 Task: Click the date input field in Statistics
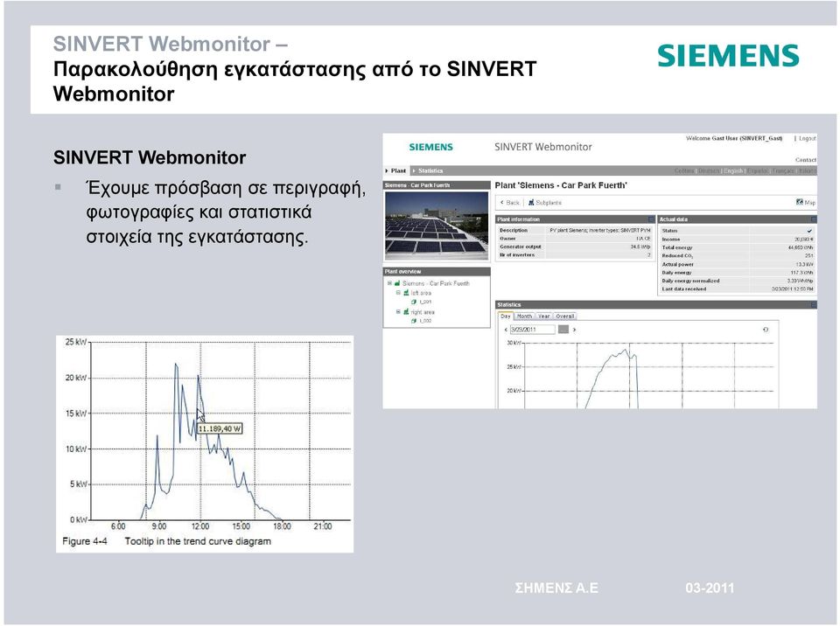pyautogui.click(x=533, y=330)
